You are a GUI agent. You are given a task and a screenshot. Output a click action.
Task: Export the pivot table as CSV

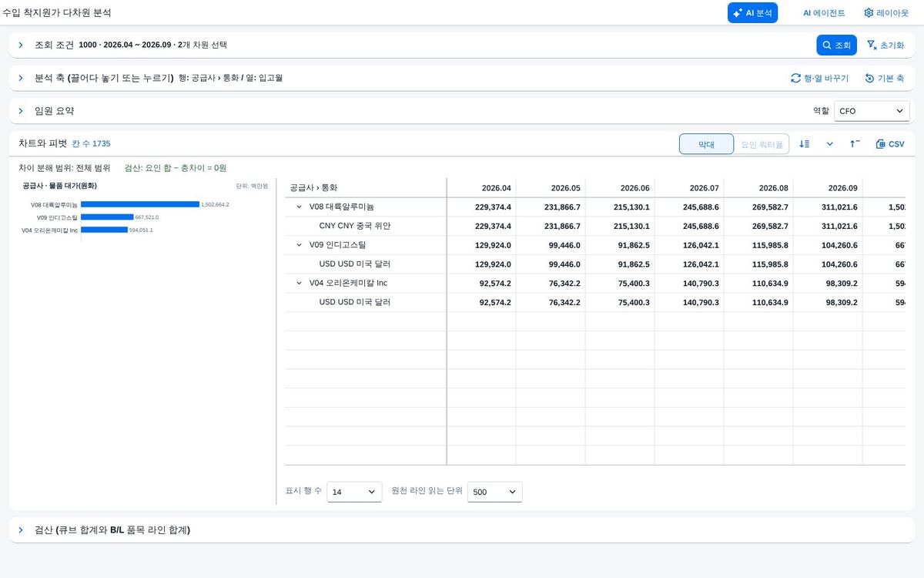coord(890,144)
